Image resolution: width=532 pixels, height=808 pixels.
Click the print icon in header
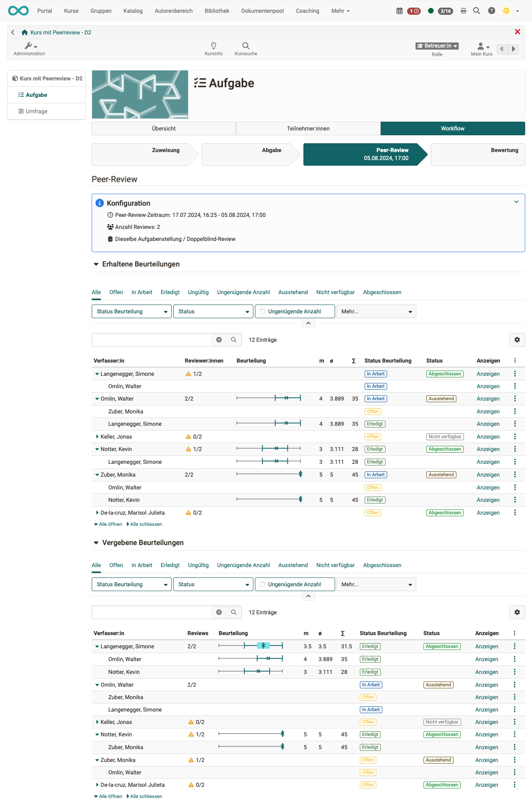[463, 11]
